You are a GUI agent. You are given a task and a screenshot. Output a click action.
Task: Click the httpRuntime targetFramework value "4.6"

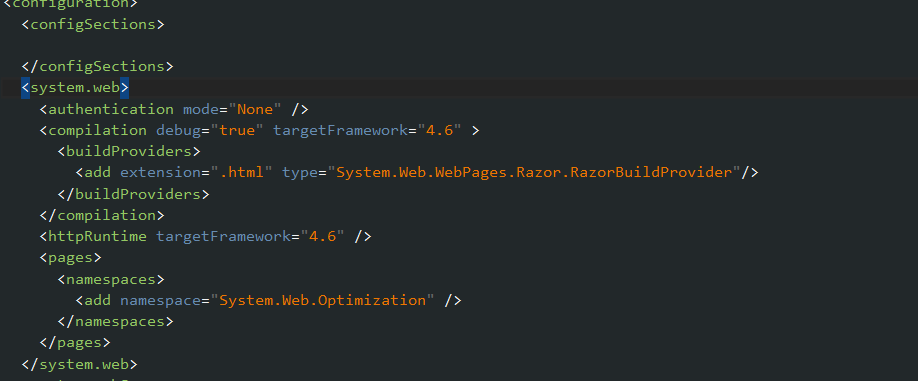323,236
